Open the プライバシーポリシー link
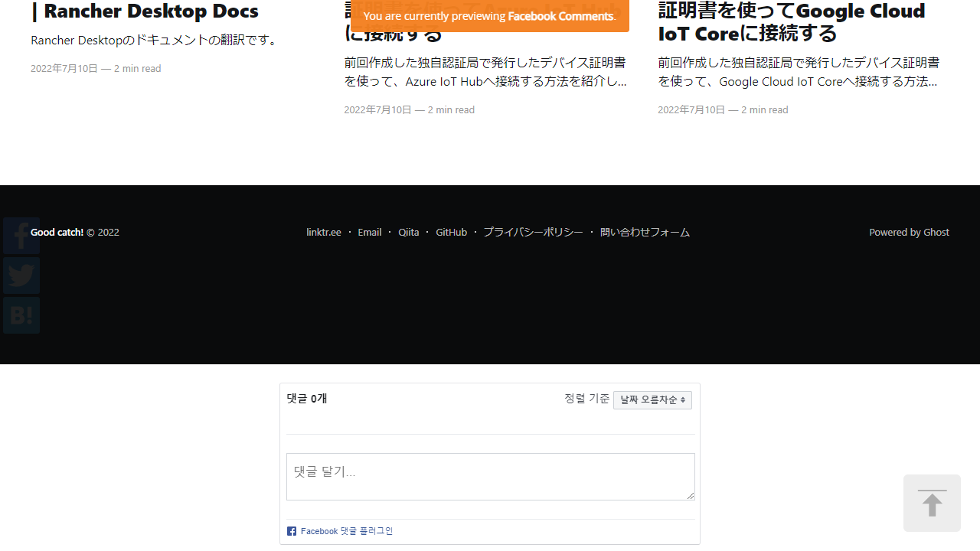Screen dimensions: 980x551 click(x=533, y=233)
